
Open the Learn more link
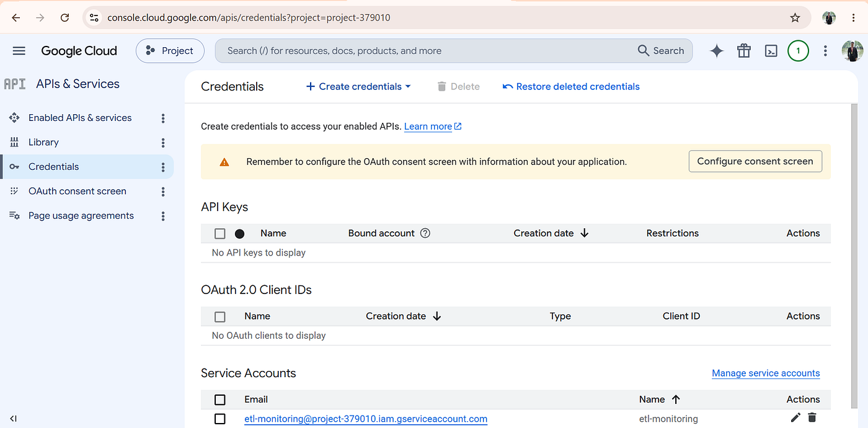[433, 127]
